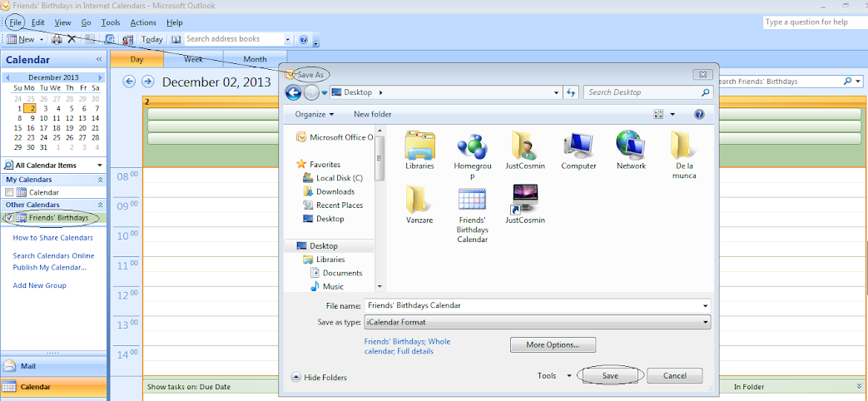Click the Delete X icon in toolbar
This screenshot has height=401, width=868.
(x=72, y=39)
